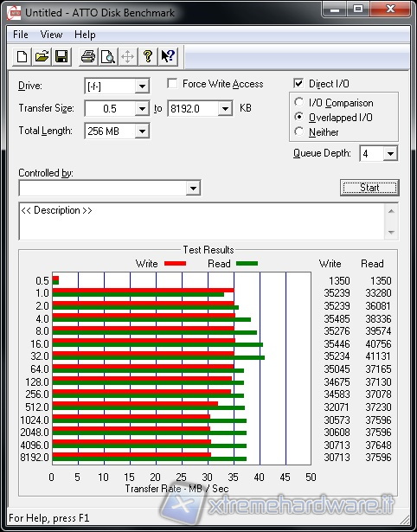Expand the Controlled by combo box
This screenshot has height=532, width=417.
pyautogui.click(x=193, y=188)
